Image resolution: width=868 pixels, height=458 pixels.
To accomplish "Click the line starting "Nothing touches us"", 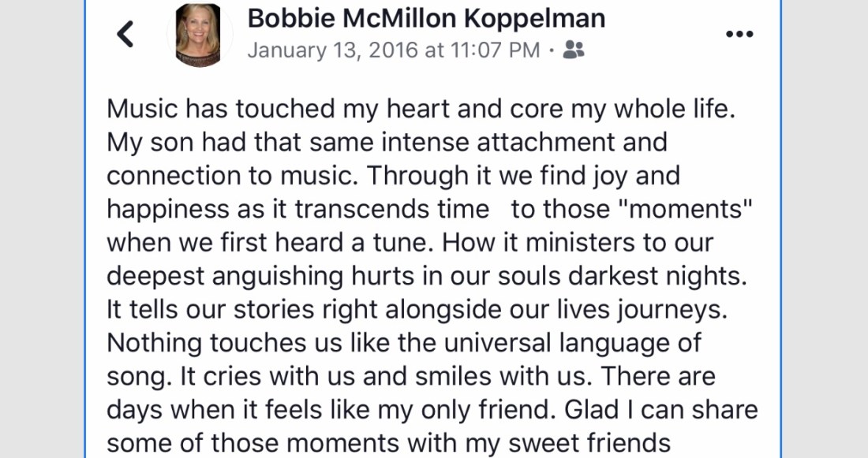I will [404, 343].
